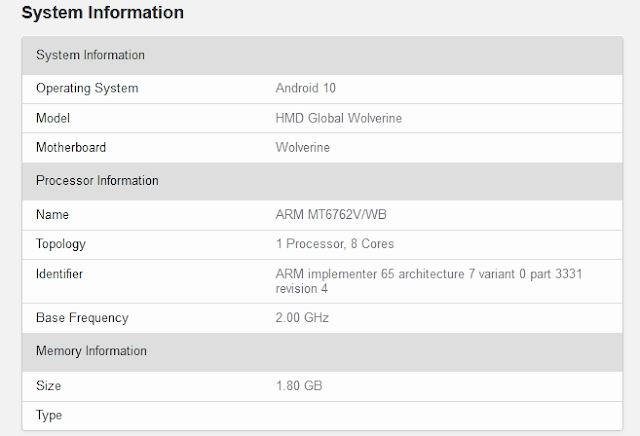
Task: Select the gray System Information section header
Action: pos(322,55)
